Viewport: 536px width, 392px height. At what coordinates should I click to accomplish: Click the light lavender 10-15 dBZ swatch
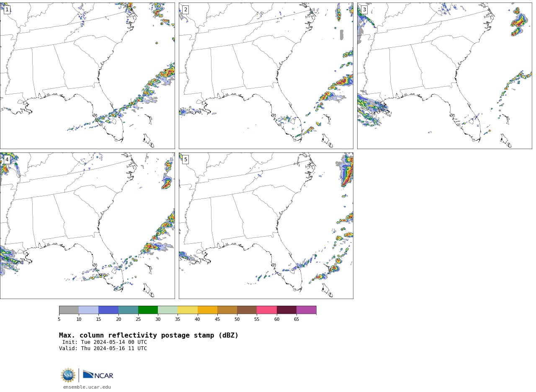[x=89, y=310]
